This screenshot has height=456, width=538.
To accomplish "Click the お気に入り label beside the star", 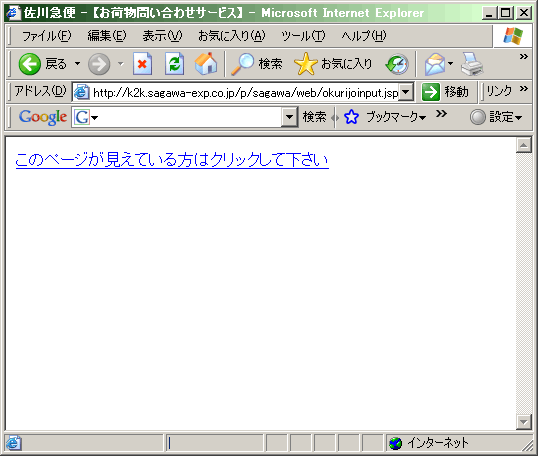I will 346,64.
